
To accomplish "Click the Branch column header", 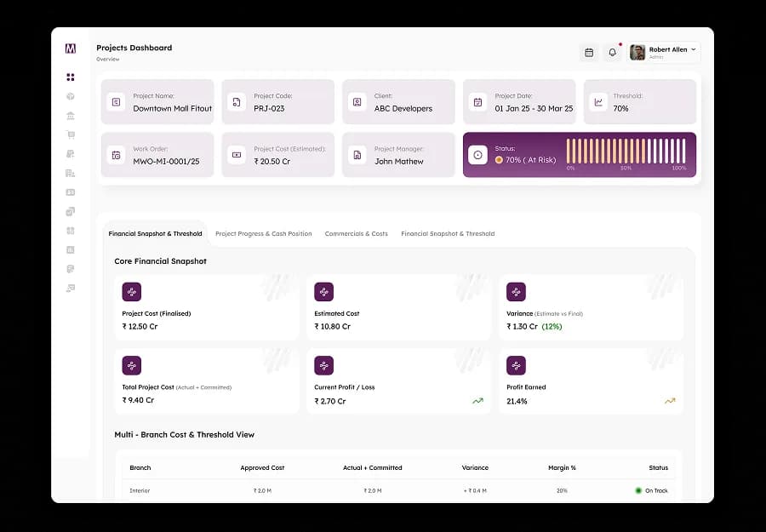I will (x=140, y=467).
